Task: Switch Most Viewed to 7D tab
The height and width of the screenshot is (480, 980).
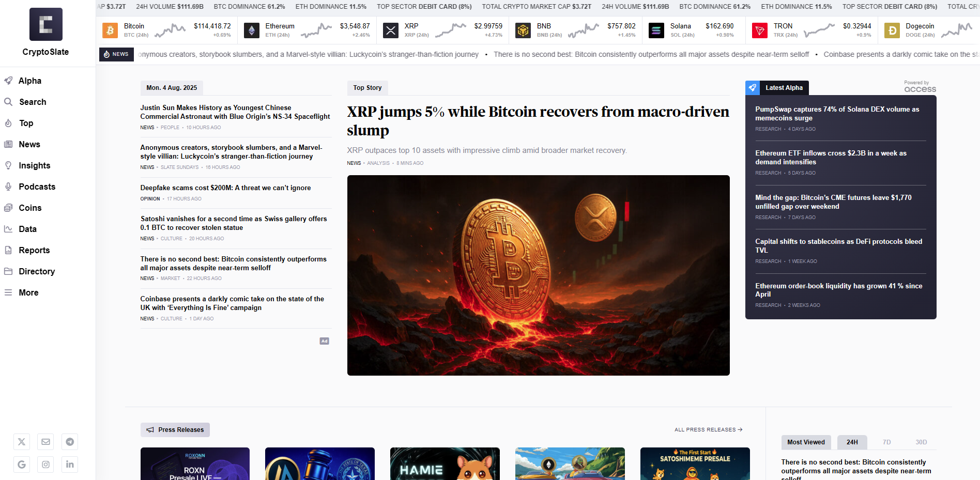Action: [x=886, y=442]
